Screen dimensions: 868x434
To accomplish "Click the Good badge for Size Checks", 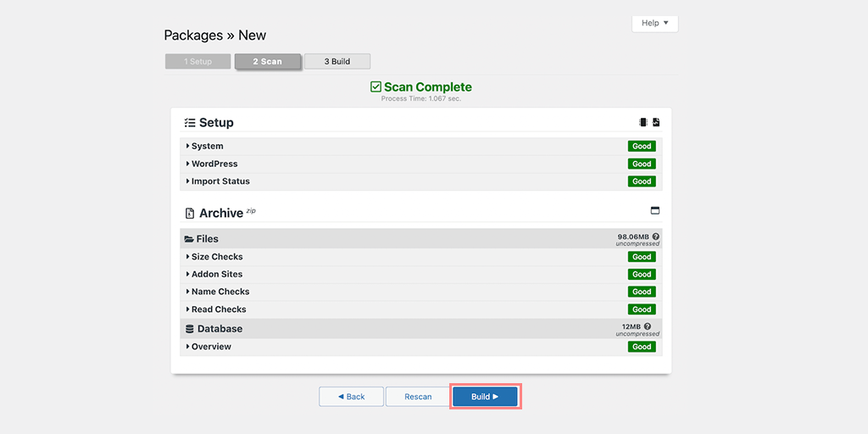I will coord(642,257).
